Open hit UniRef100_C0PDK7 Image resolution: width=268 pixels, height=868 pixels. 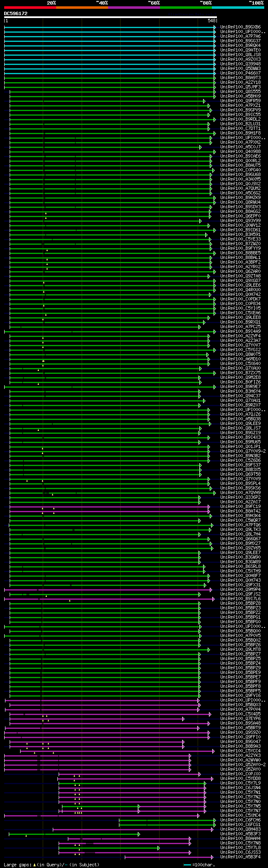click(240, 299)
